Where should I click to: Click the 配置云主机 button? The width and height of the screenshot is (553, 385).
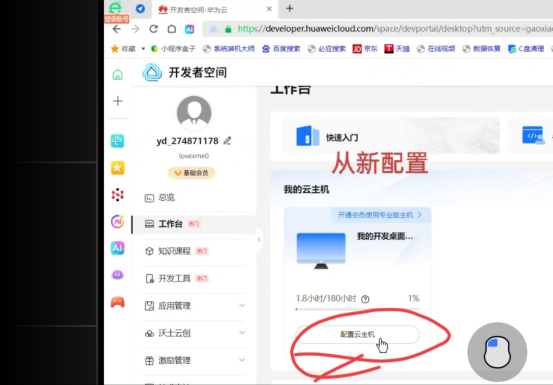tap(357, 334)
